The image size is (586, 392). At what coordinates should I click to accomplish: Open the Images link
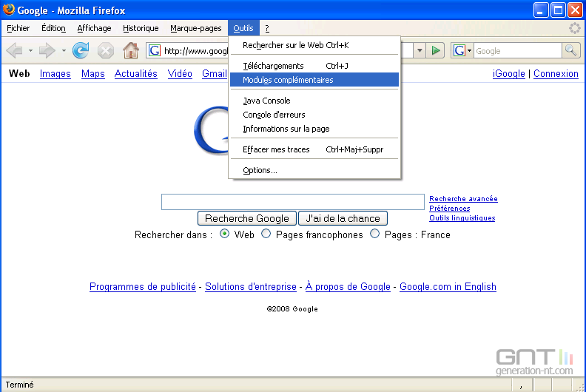click(x=55, y=74)
